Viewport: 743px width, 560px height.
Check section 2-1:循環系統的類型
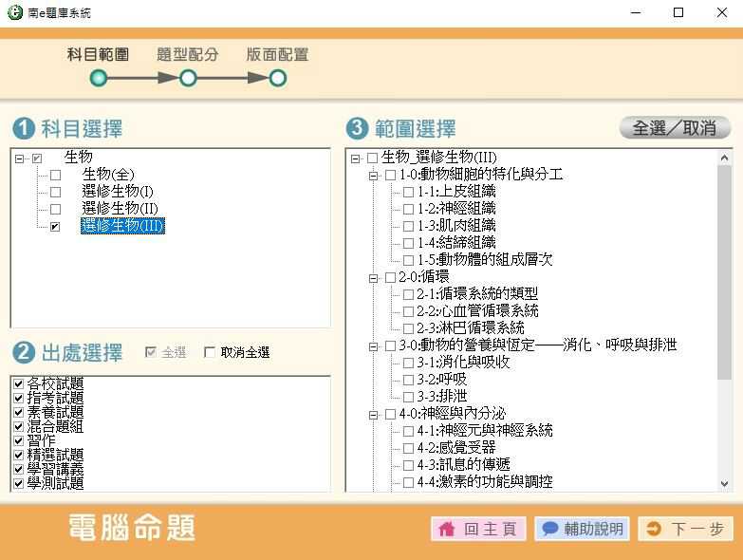tap(408, 294)
